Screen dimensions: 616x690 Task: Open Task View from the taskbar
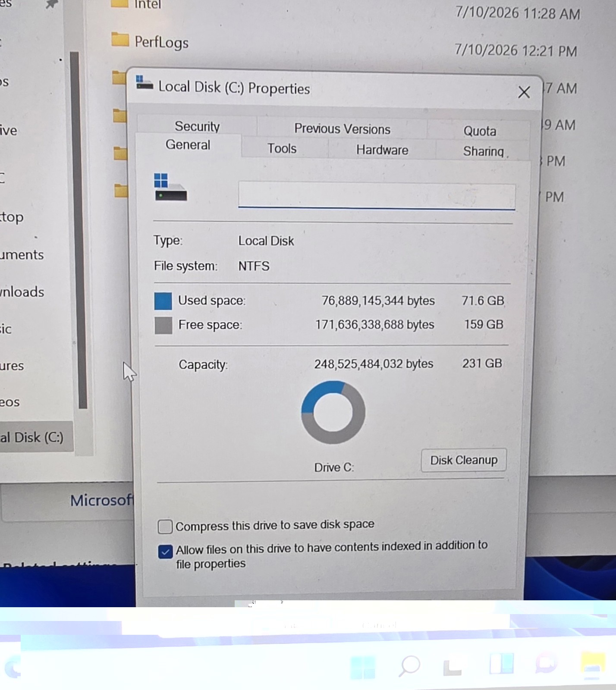(x=453, y=668)
